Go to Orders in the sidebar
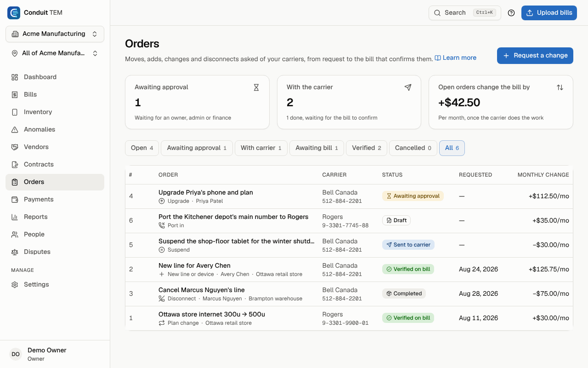Screen dimensions: 588x368 click(x=55, y=182)
